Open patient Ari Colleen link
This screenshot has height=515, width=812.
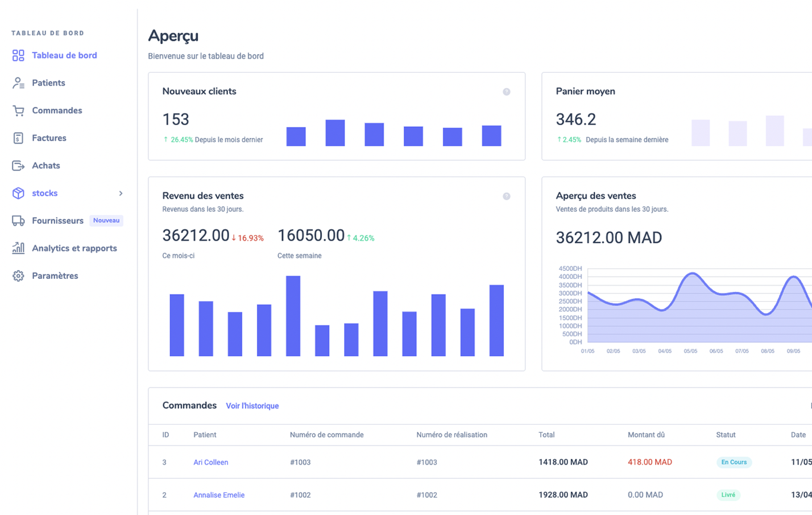pos(210,462)
